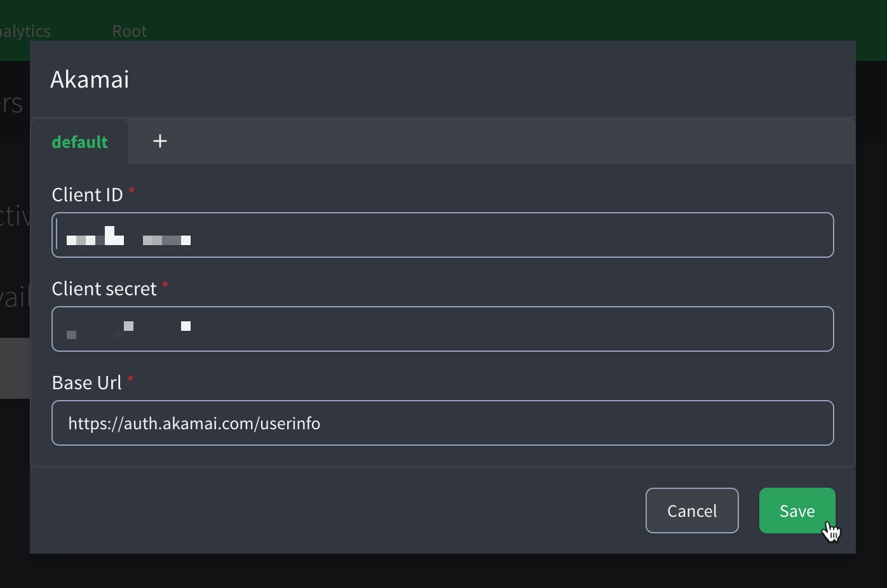The height and width of the screenshot is (588, 887).
Task: Click the Base Url input field
Action: (443, 423)
